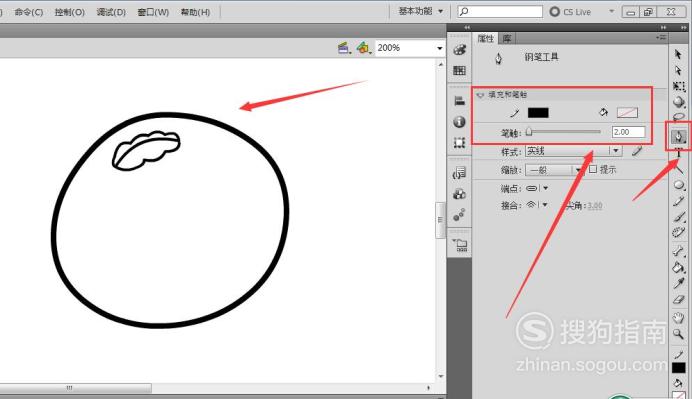Open the Align panel icon
This screenshot has height=399, width=692.
(x=459, y=101)
